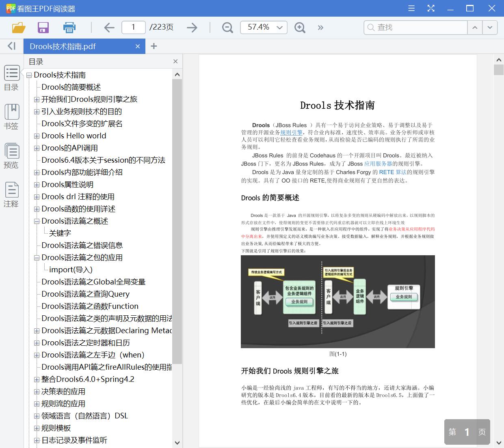
Task: Select 规则模板 outline entry
Action: tap(56, 428)
